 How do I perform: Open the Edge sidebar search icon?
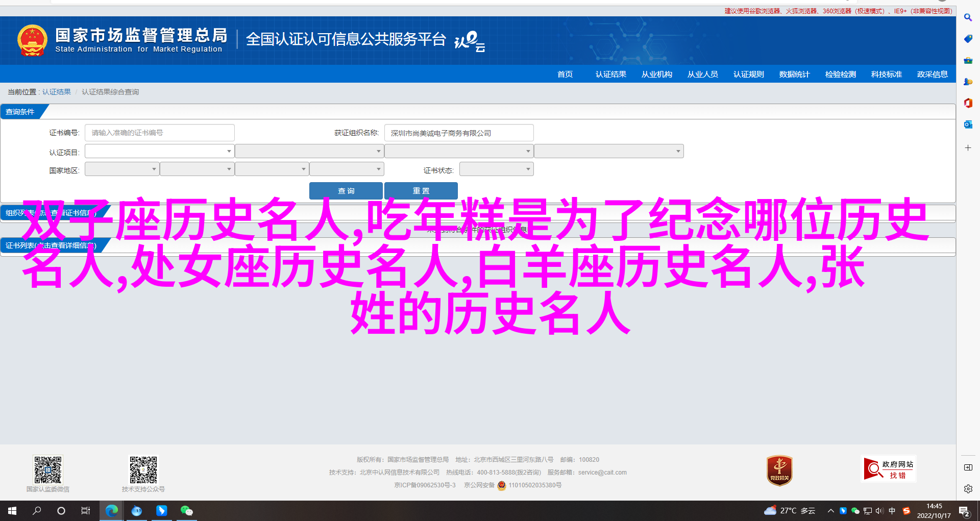pyautogui.click(x=968, y=17)
